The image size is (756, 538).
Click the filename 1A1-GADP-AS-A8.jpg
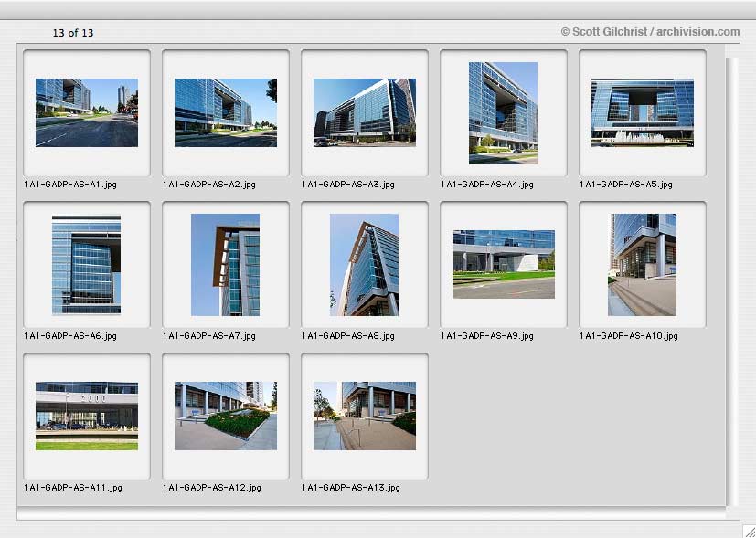[348, 336]
